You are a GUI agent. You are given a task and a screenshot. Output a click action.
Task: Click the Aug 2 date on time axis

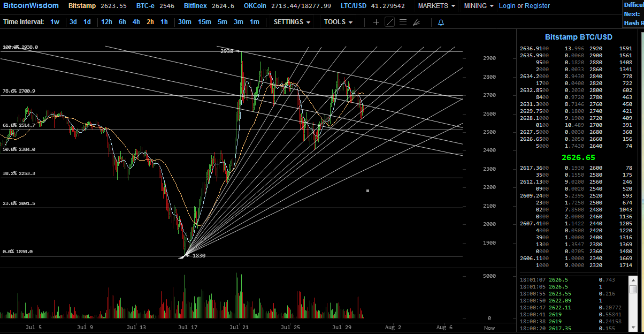coord(393,327)
